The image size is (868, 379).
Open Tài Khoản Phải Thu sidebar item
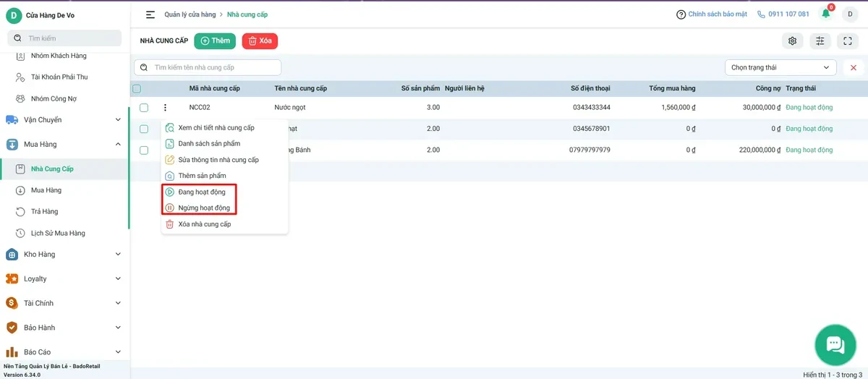point(59,77)
